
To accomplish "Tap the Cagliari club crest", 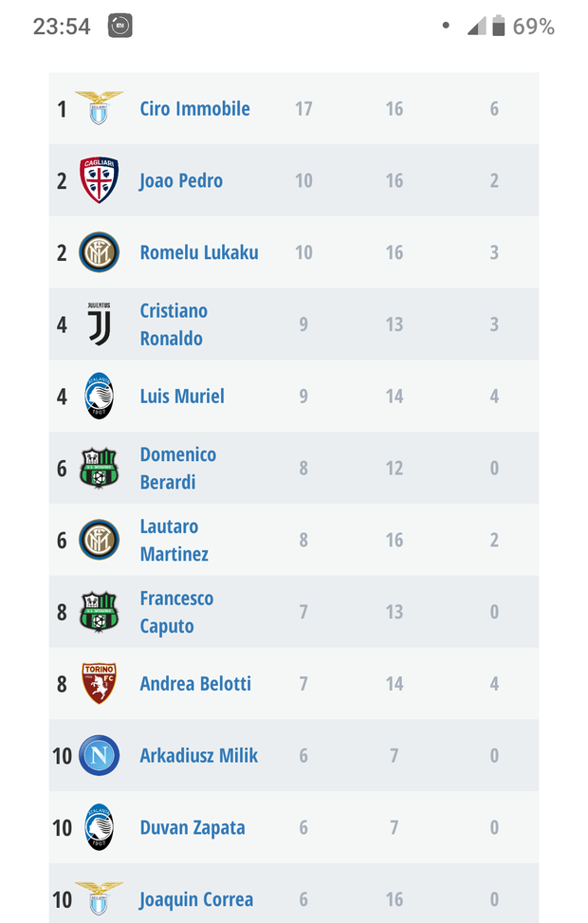I will 99,180.
